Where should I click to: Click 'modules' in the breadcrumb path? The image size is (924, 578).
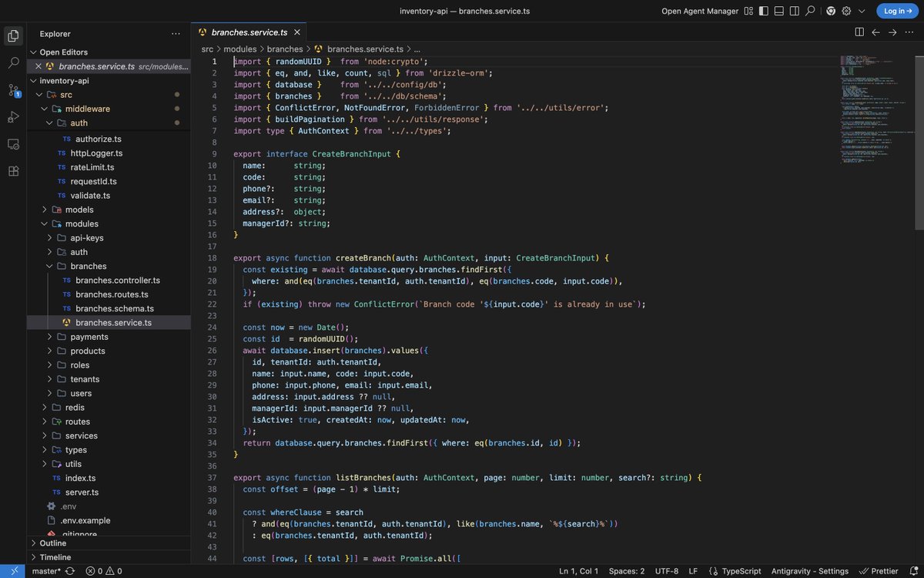pyautogui.click(x=240, y=49)
